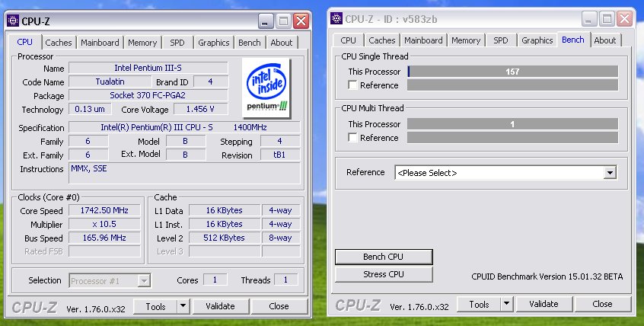The image size is (644, 326).
Task: Click the Tools button in Bench window
Action: click(480, 304)
